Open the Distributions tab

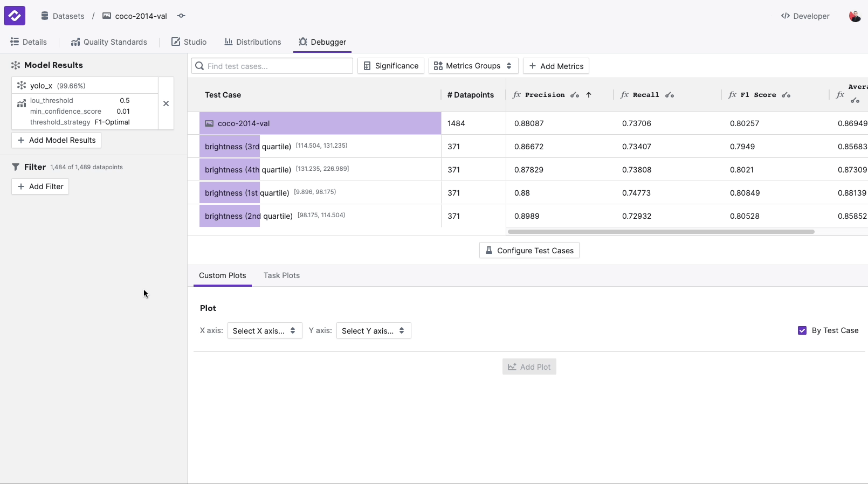[253, 42]
